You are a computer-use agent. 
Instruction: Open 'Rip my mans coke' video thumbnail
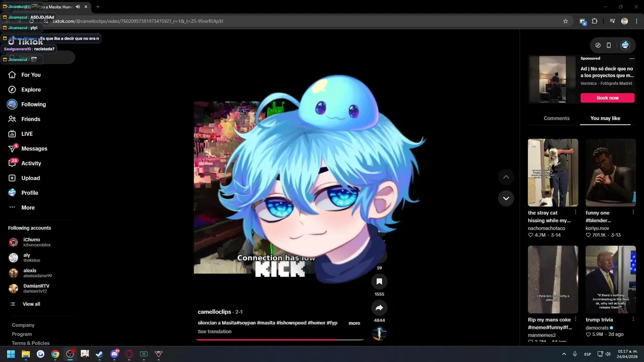(x=553, y=280)
